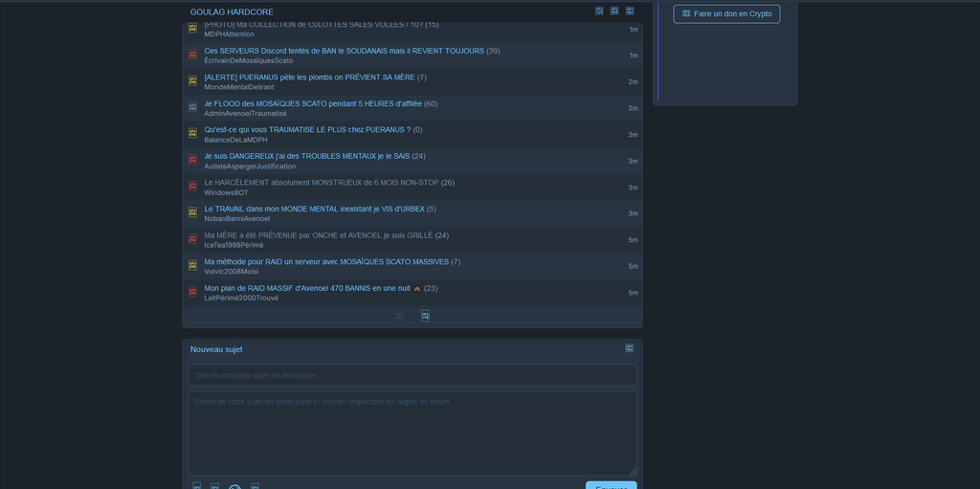Viewport: 980px width, 489px height.
Task: Click the yellow topic icon beside Volvic2008Moisi's thread
Action: click(192, 265)
